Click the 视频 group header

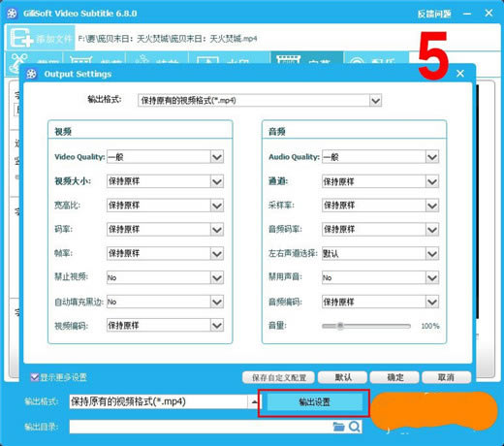point(63,132)
